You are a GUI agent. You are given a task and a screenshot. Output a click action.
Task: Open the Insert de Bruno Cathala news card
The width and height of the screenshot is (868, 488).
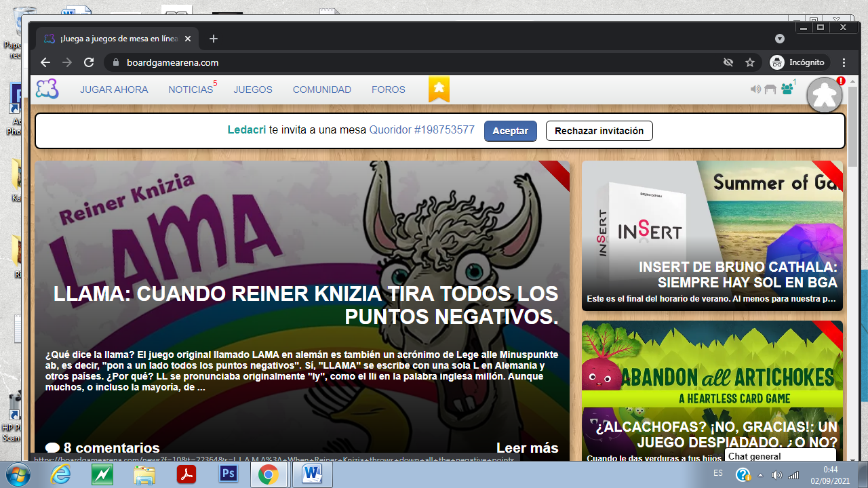(712, 236)
